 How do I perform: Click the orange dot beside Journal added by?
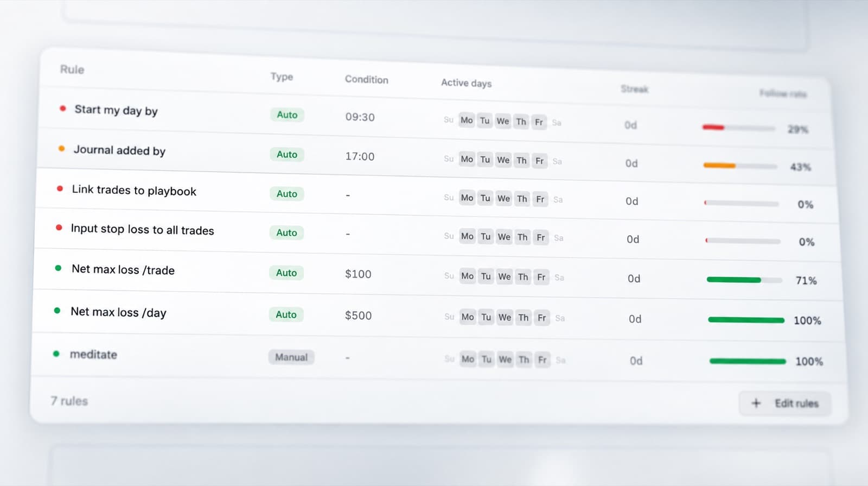[61, 148]
